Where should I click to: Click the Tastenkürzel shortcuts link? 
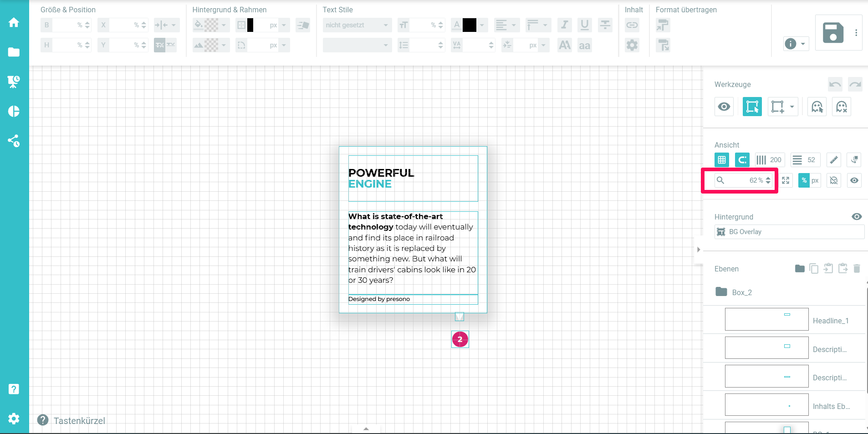tap(79, 420)
